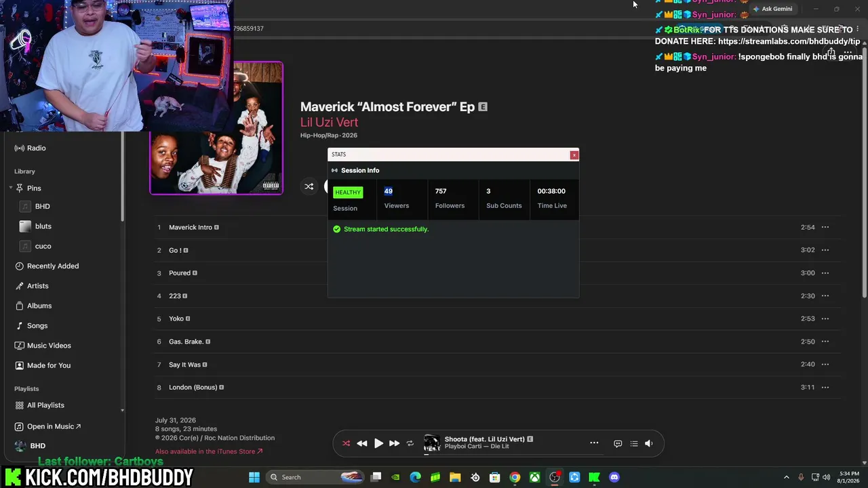Click the Shoota now-playing artwork thumbnail
Image resolution: width=868 pixels, height=488 pixels.
point(432,443)
